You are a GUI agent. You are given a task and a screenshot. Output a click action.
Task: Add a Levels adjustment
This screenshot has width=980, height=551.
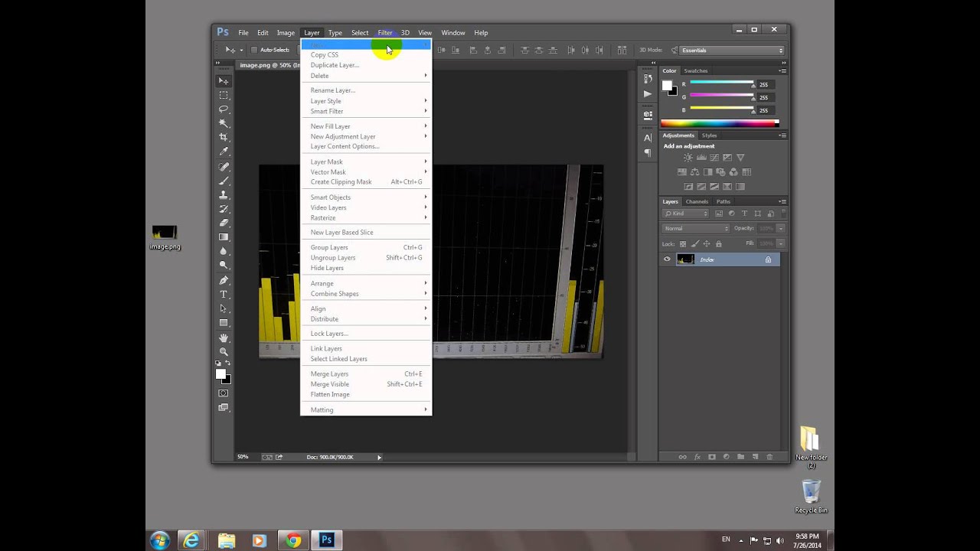click(x=701, y=158)
